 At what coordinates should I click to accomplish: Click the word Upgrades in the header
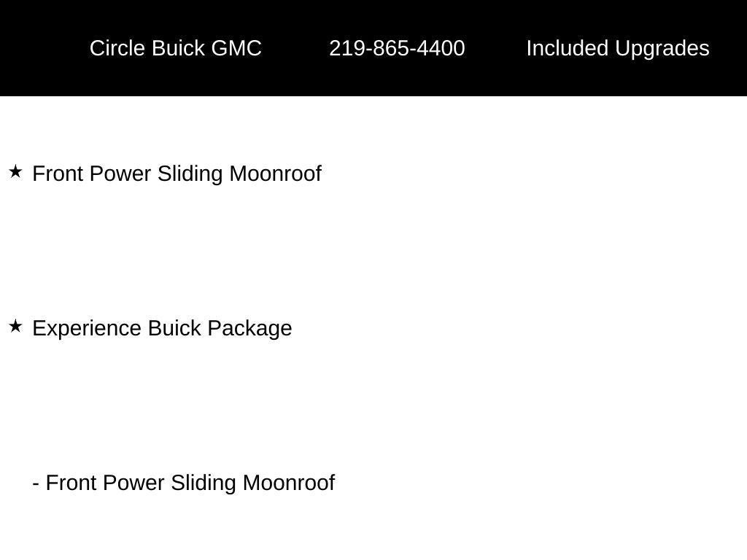[x=662, y=49]
